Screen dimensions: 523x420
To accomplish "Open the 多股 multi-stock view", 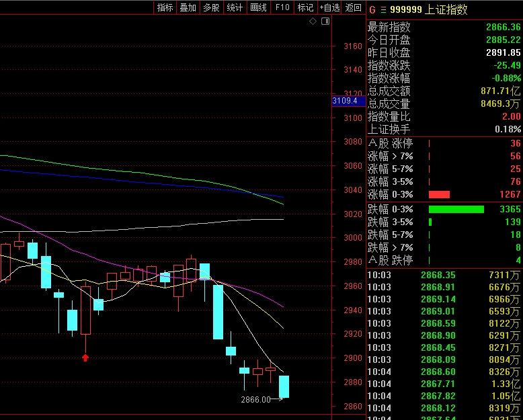I will [x=212, y=7].
